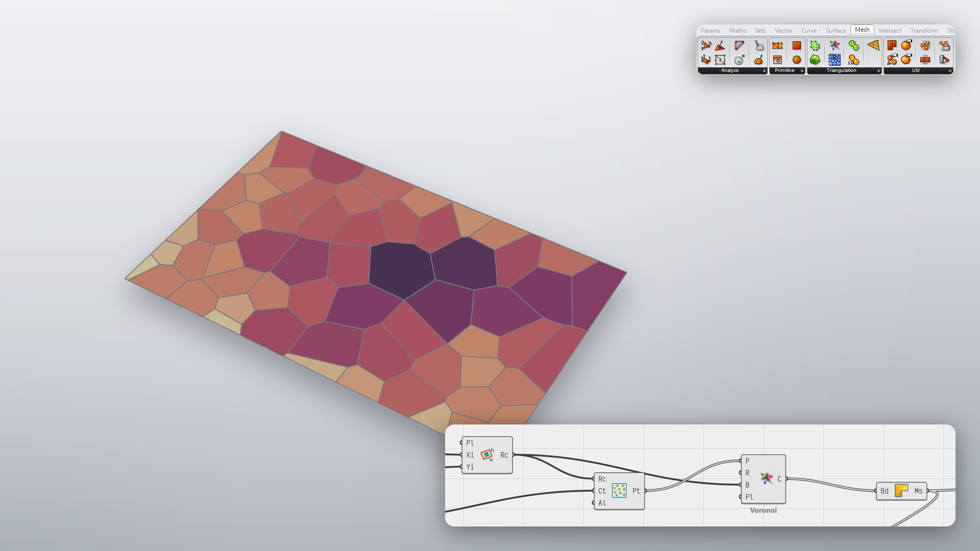Expand the Analysis panel dropdown
The height and width of the screenshot is (551, 980).
point(764,70)
